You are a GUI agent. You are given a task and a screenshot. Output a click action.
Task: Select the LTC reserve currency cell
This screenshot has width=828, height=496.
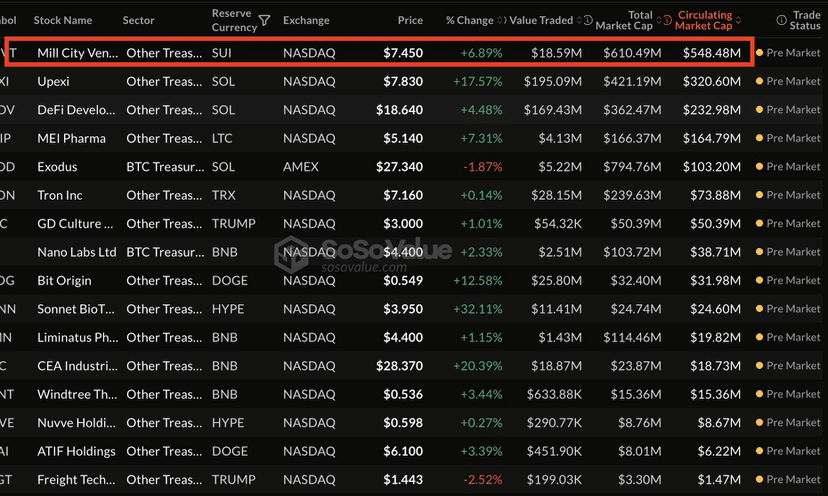click(222, 138)
